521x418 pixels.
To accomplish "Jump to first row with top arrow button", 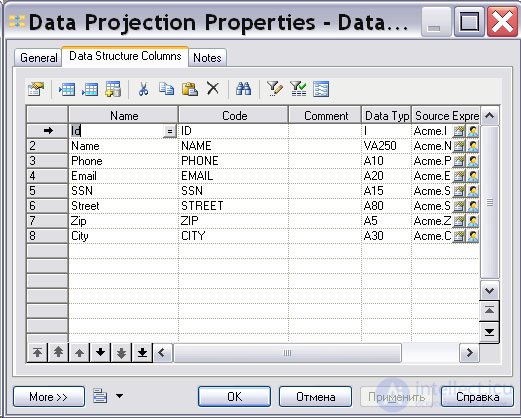I will 489,310.
